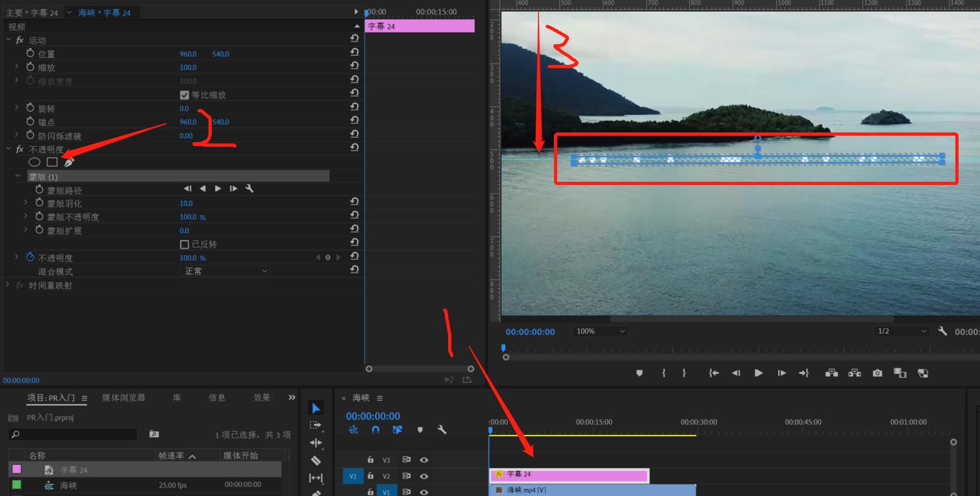Screen dimensions: 980x496
Task: Pick the Selection tool in the tools panel
Action: pos(316,408)
